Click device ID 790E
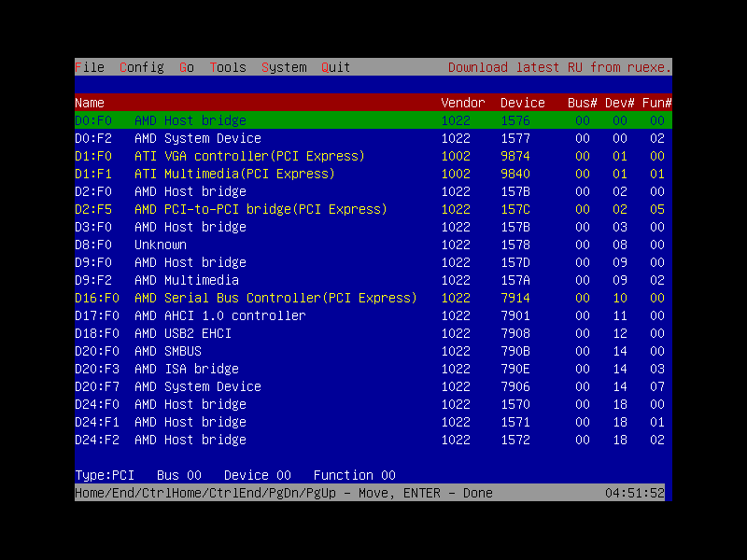 515,369
